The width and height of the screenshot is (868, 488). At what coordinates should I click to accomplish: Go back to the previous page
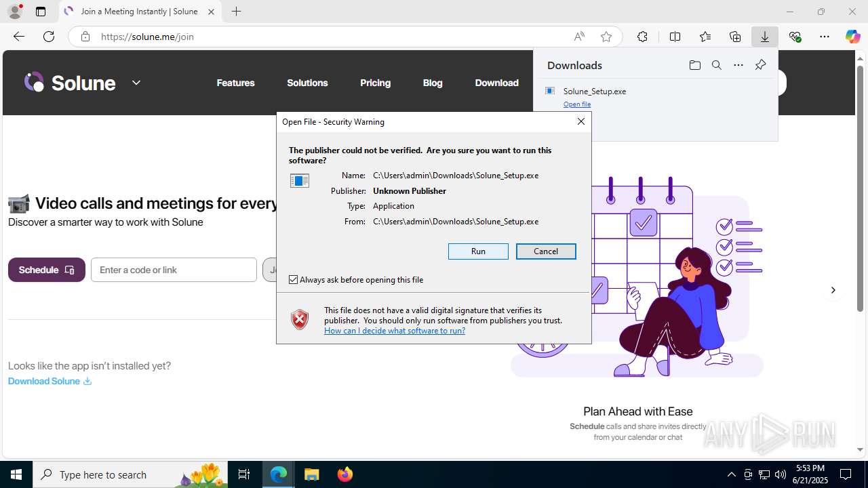[19, 37]
